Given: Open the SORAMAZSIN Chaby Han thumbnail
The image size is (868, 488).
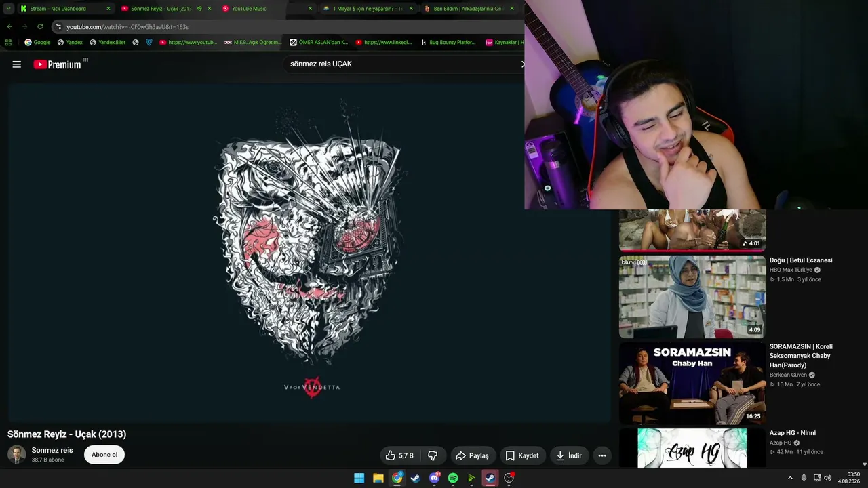Looking at the screenshot, I should [x=692, y=383].
